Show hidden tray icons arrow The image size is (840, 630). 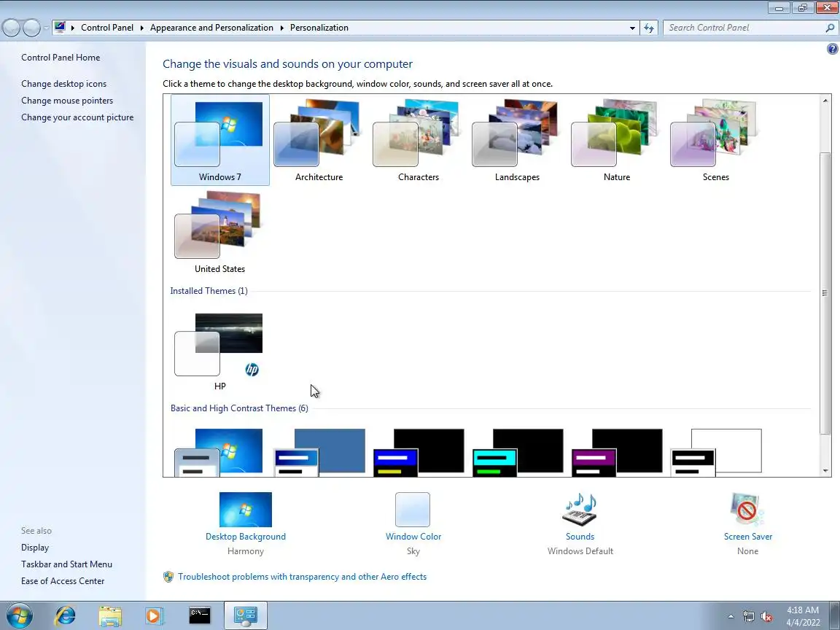[x=731, y=616]
